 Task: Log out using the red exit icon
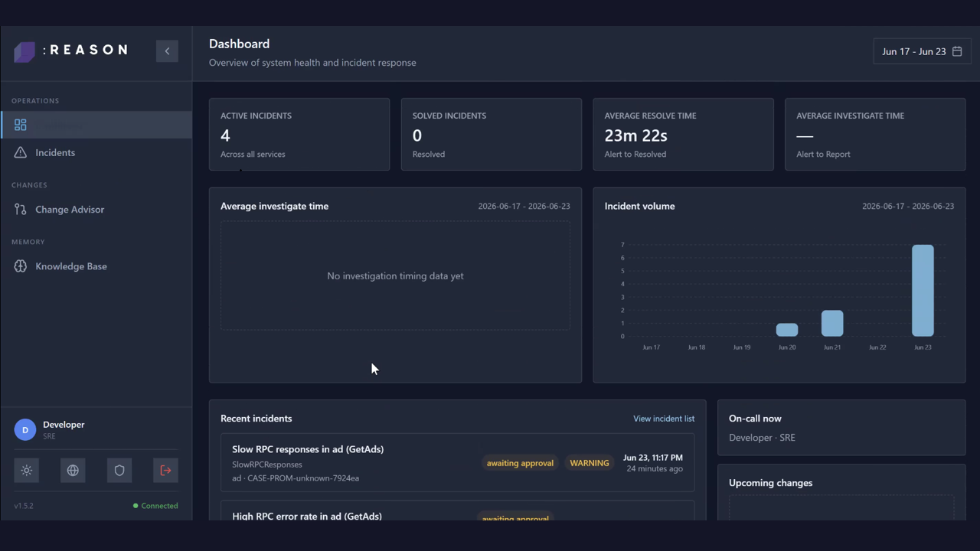click(x=165, y=471)
